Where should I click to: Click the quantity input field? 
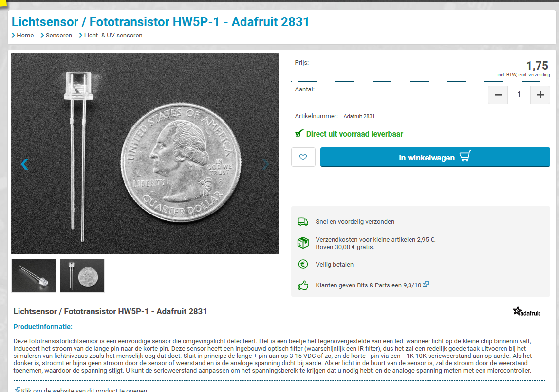[519, 95]
